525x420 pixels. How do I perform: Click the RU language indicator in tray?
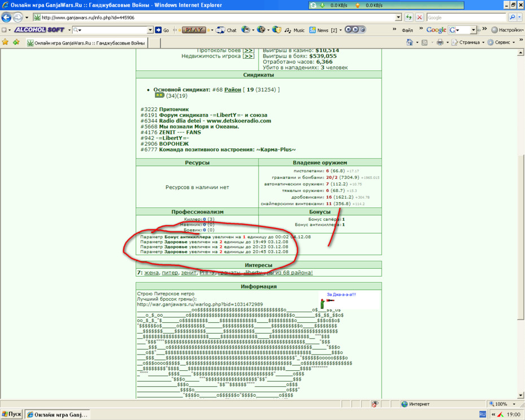(482, 414)
